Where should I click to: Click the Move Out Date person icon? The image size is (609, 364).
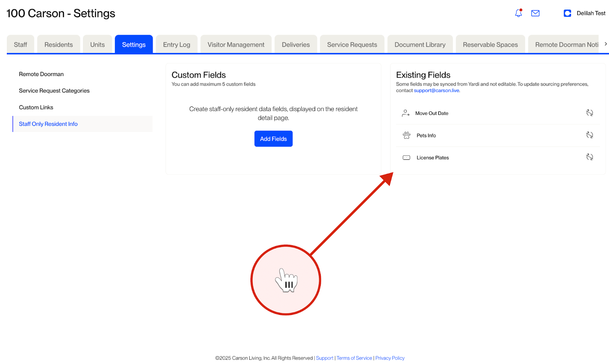pyautogui.click(x=405, y=113)
